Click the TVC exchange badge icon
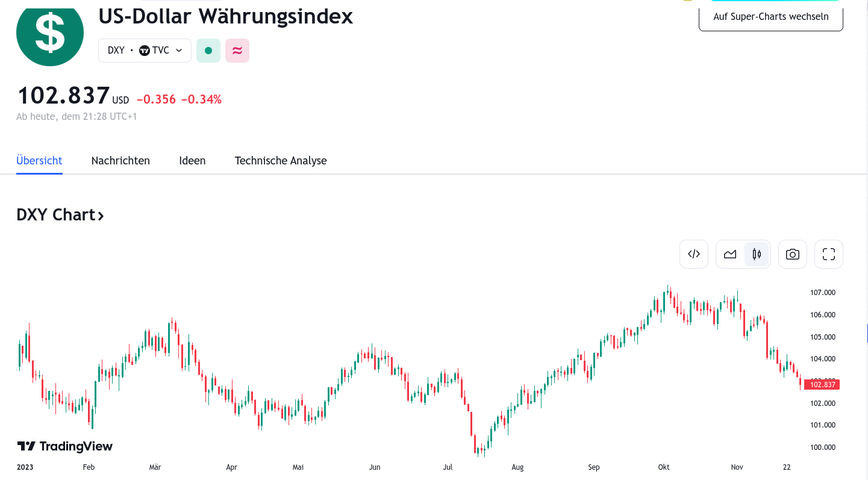The width and height of the screenshot is (868, 480). point(144,50)
